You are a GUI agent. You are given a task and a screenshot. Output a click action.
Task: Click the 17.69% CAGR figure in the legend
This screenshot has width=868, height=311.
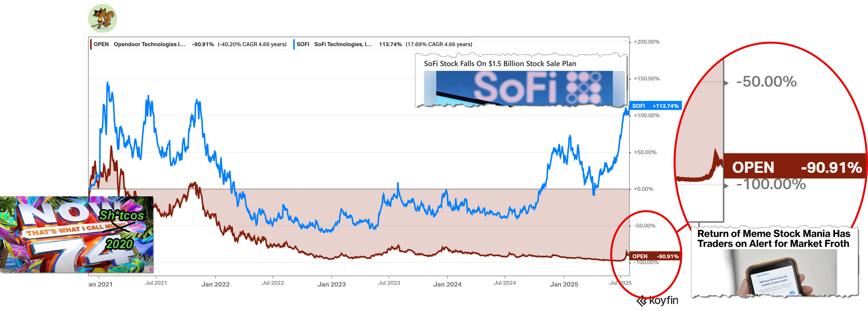point(439,45)
